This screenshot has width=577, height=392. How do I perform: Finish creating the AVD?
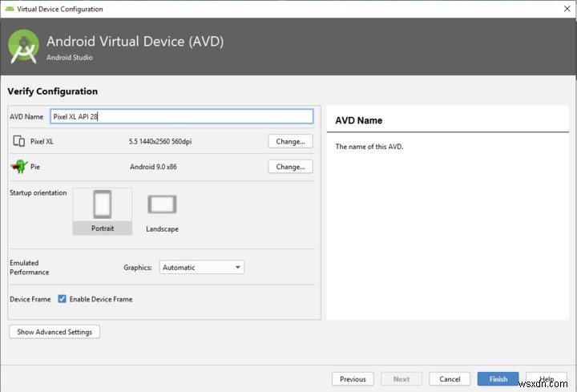[498, 379]
